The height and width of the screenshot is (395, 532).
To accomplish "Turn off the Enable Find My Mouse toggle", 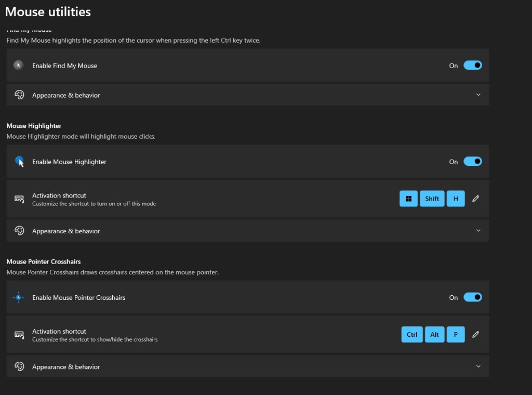I will [472, 65].
